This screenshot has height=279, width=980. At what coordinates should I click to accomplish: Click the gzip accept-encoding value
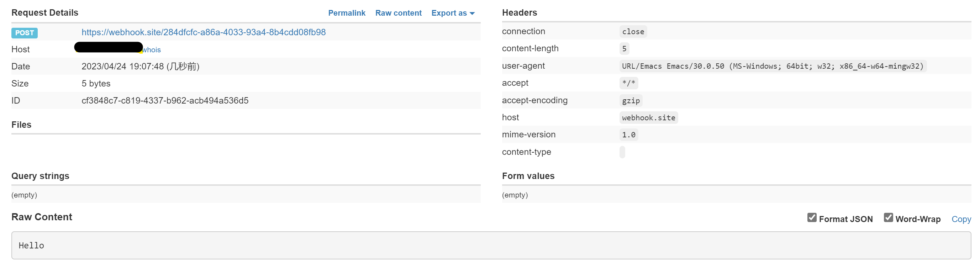point(630,101)
